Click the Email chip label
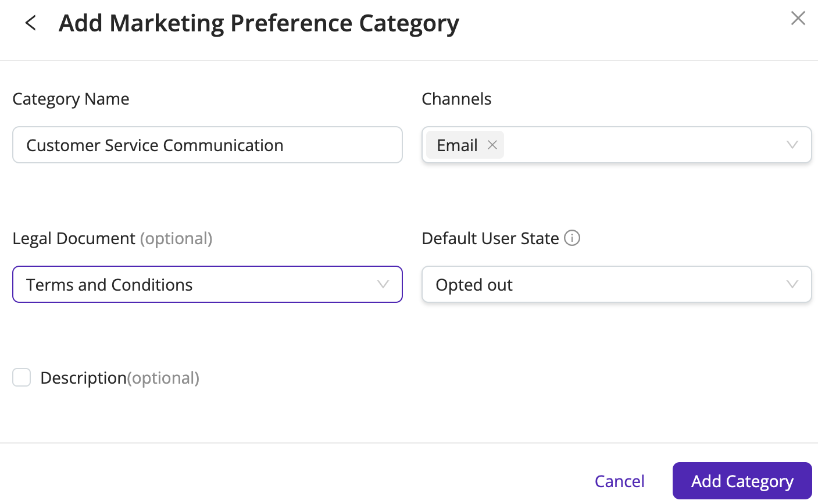The image size is (818, 504). (x=457, y=145)
